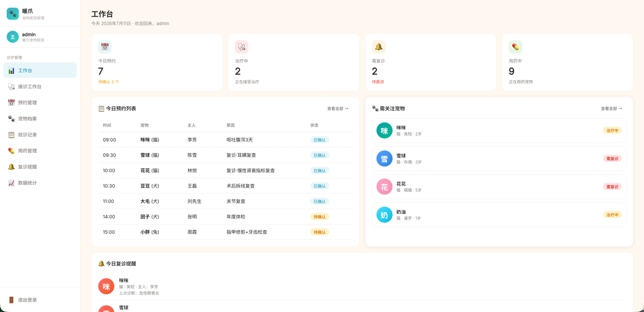Click the 原因 column header
The image size is (644, 312).
(230, 125)
